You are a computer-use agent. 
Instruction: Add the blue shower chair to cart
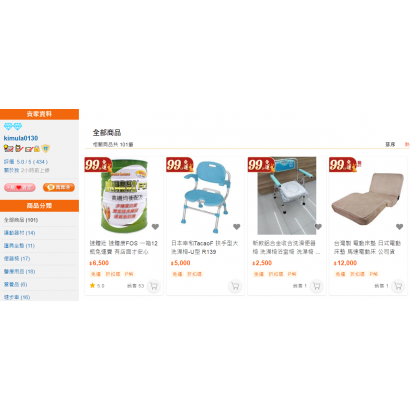(235, 286)
